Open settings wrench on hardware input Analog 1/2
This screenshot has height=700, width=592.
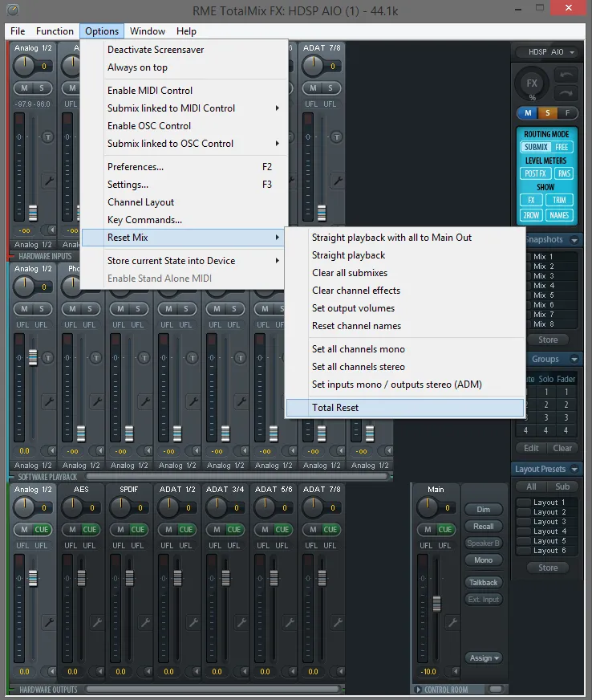tap(48, 181)
